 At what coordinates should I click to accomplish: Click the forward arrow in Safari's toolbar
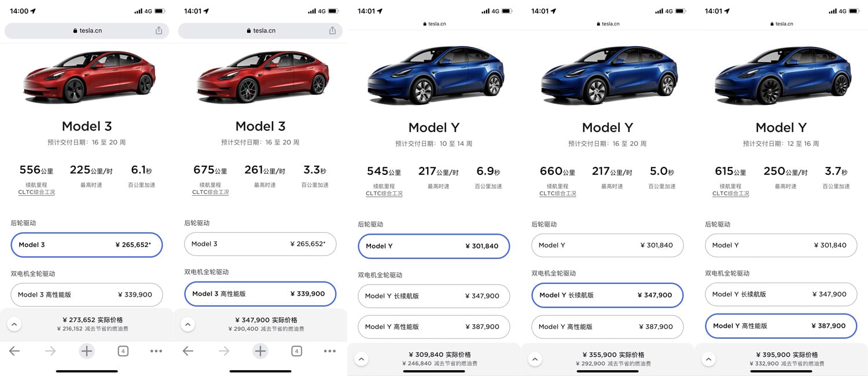point(50,351)
